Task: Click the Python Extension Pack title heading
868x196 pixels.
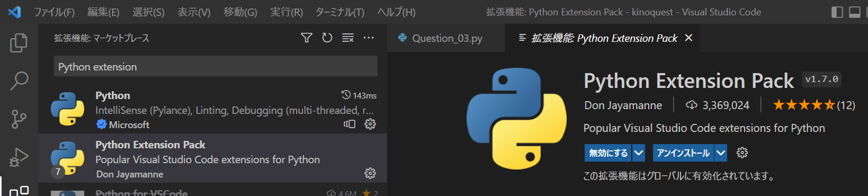Action: coord(688,81)
